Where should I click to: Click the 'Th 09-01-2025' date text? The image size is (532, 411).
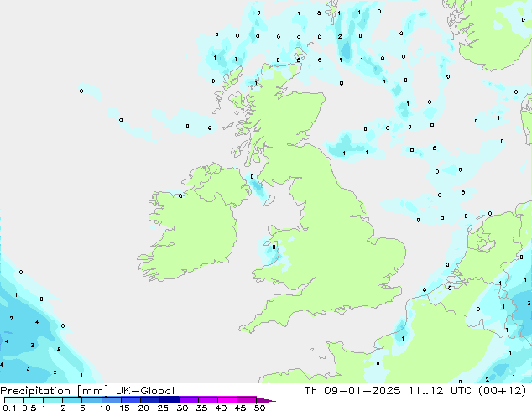point(352,391)
